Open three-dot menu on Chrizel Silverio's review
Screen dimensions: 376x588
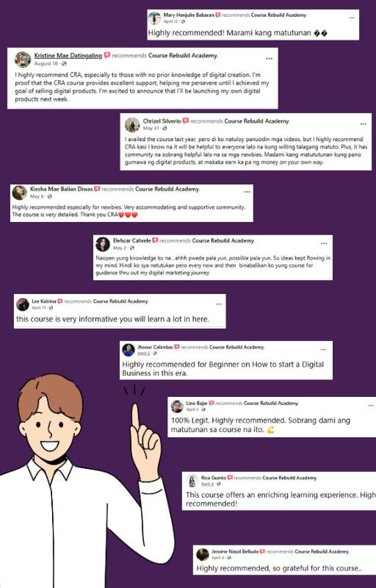[364, 123]
